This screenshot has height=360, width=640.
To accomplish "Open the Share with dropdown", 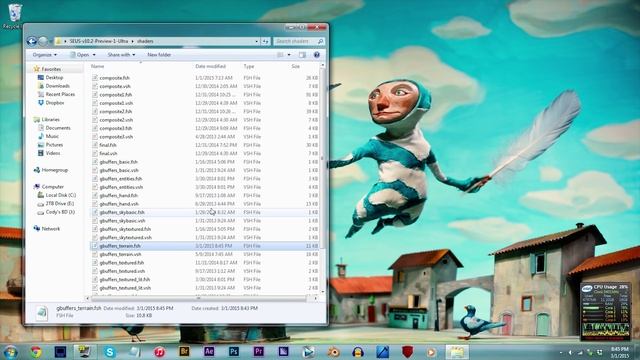I will point(121,55).
